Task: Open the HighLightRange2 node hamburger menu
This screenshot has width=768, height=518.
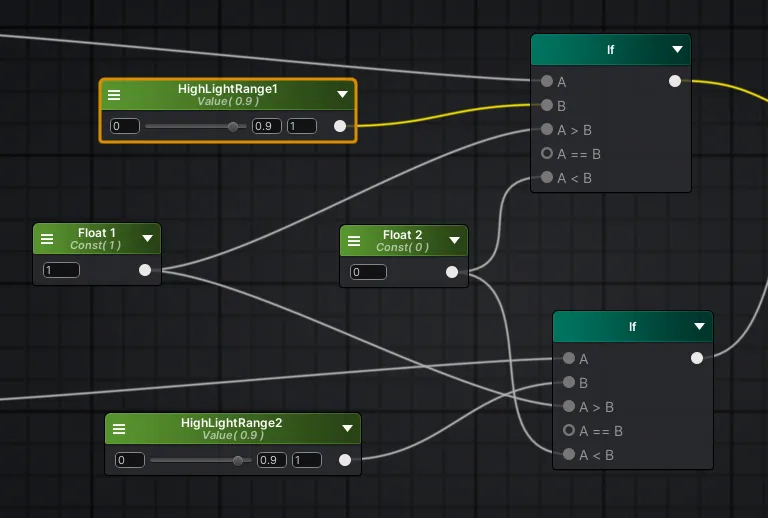Action: [119, 429]
